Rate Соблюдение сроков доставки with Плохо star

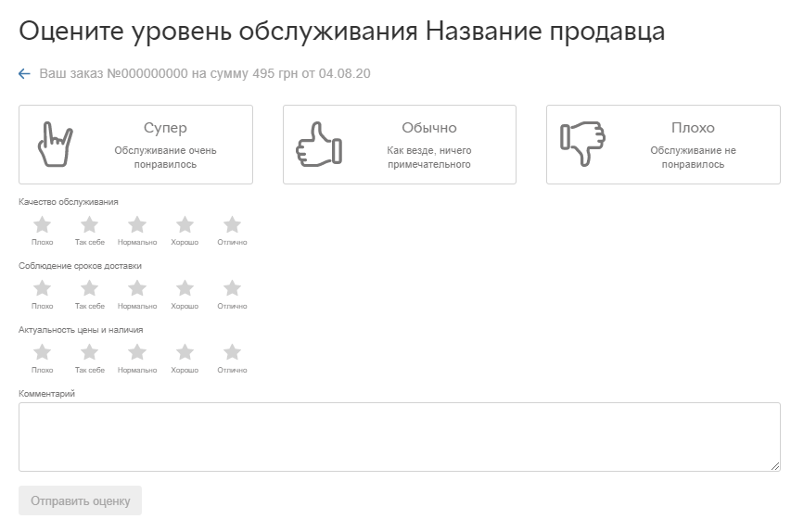pyautogui.click(x=43, y=288)
